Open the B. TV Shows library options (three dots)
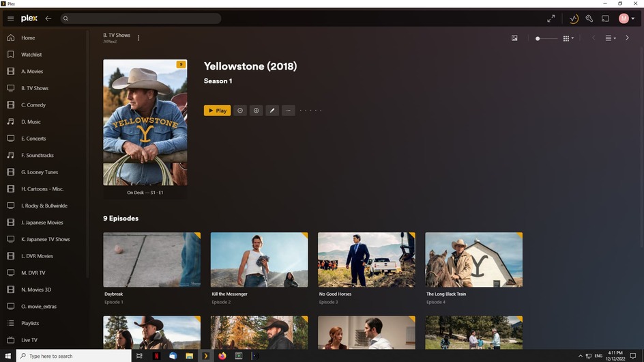 (138, 38)
